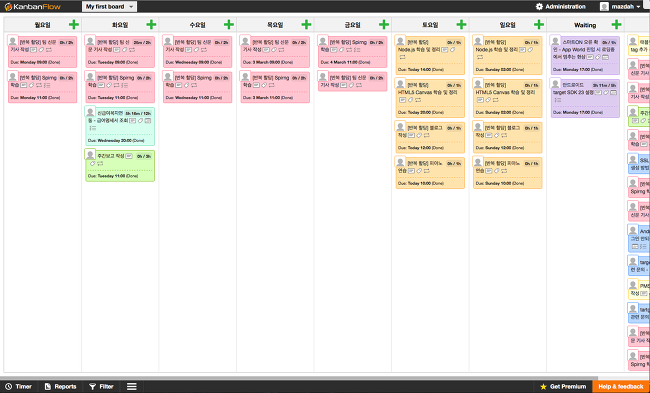The width and height of the screenshot is (650, 393).
Task: Select the 수요일 column header
Action: pyautogui.click(x=197, y=25)
